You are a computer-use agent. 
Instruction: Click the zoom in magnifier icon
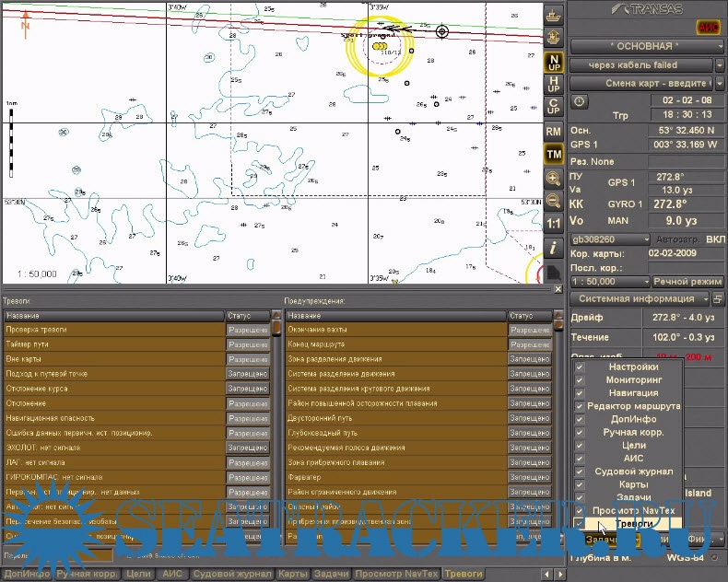tap(554, 179)
